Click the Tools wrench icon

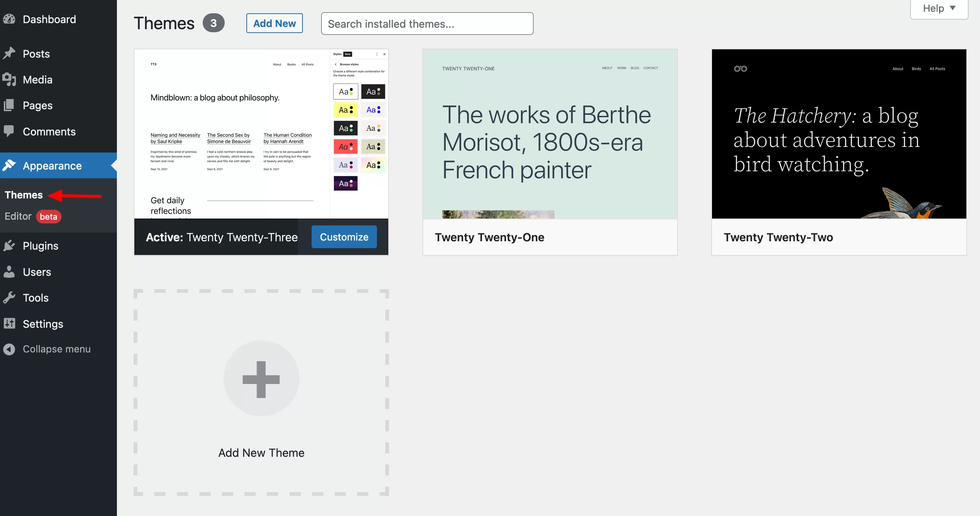tap(9, 297)
